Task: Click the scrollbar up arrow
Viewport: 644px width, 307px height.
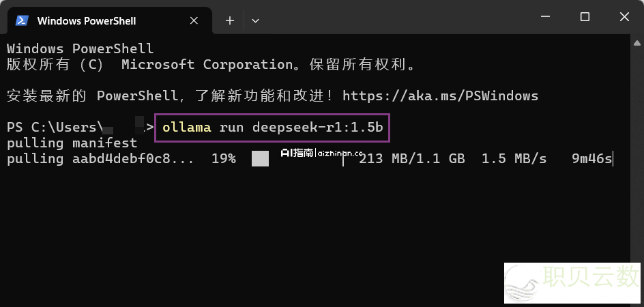Action: pyautogui.click(x=636, y=43)
